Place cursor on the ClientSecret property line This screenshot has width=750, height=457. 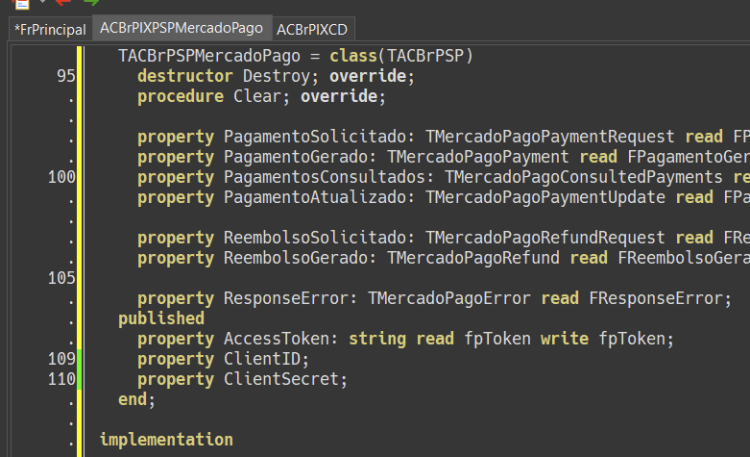pos(242,379)
